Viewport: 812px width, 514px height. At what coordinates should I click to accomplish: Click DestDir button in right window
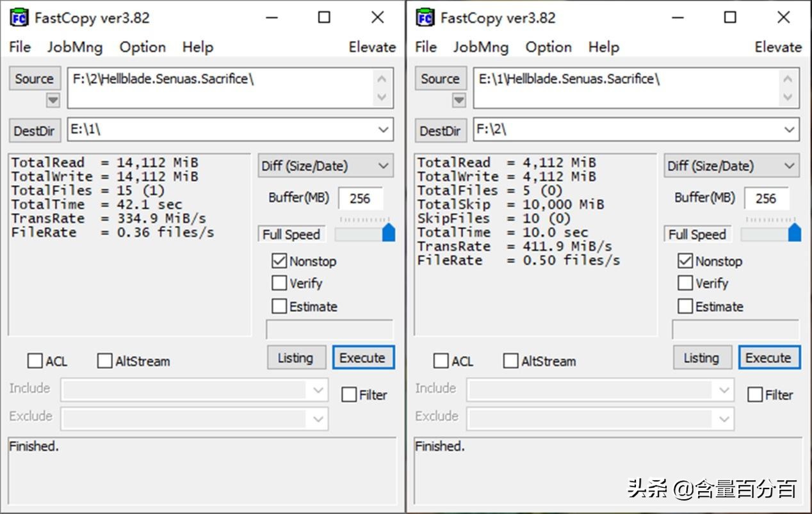(x=441, y=131)
